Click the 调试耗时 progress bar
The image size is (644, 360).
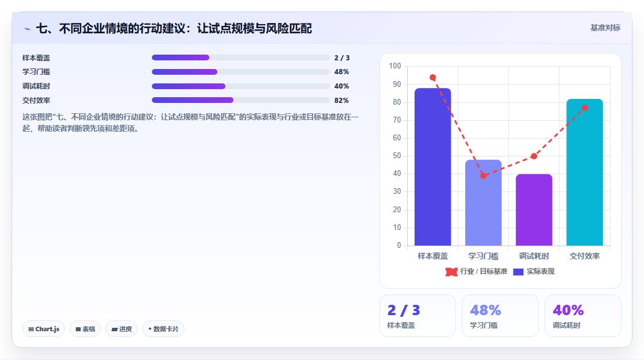(x=241, y=86)
